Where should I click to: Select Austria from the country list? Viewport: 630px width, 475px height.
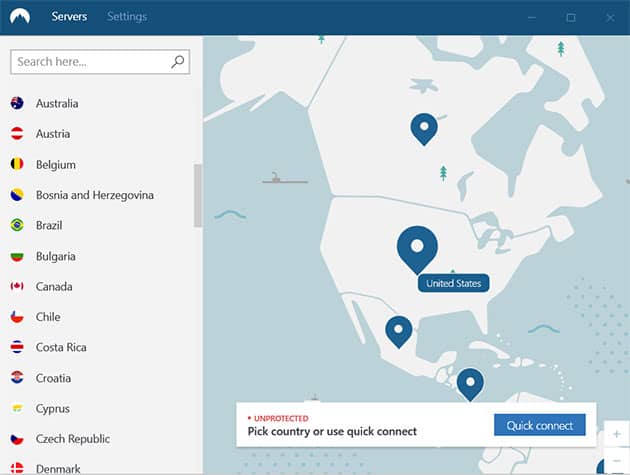(53, 134)
